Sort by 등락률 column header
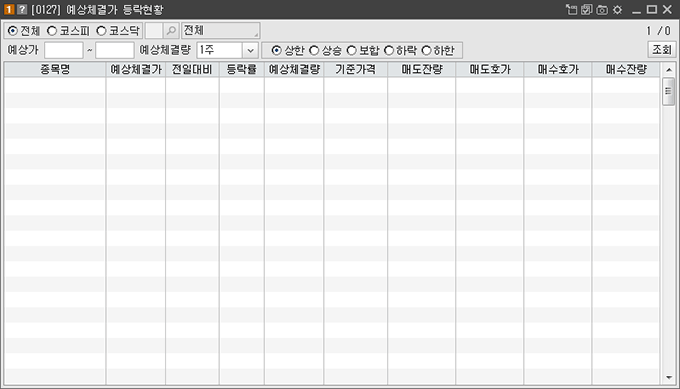The width and height of the screenshot is (680, 389). coord(242,69)
